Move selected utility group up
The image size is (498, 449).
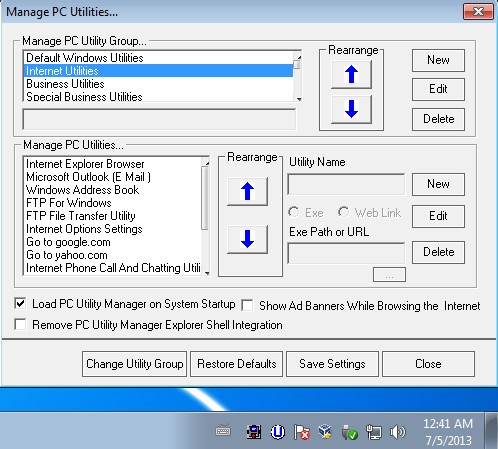coord(351,74)
